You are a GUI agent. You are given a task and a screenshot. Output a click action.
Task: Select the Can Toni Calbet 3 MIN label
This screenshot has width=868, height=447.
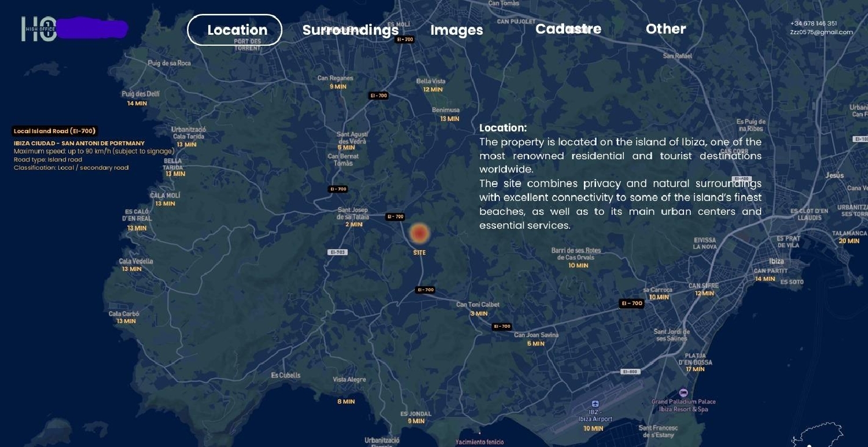pyautogui.click(x=477, y=309)
